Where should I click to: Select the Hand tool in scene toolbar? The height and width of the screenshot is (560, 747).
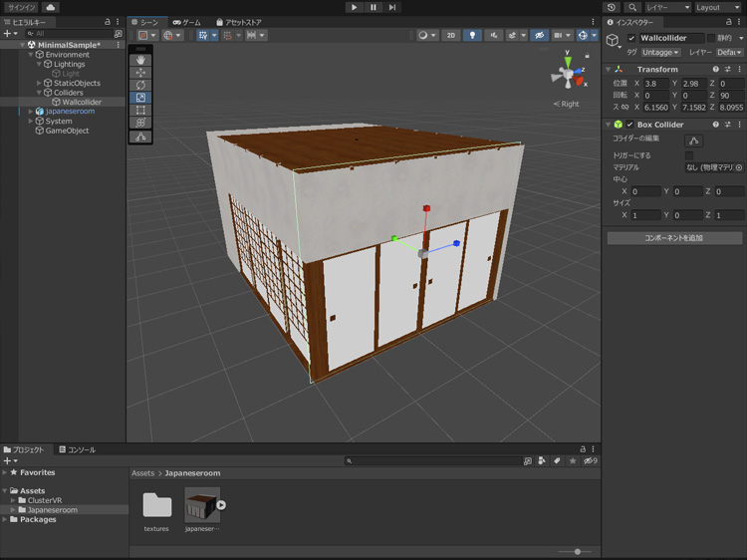pyautogui.click(x=140, y=60)
